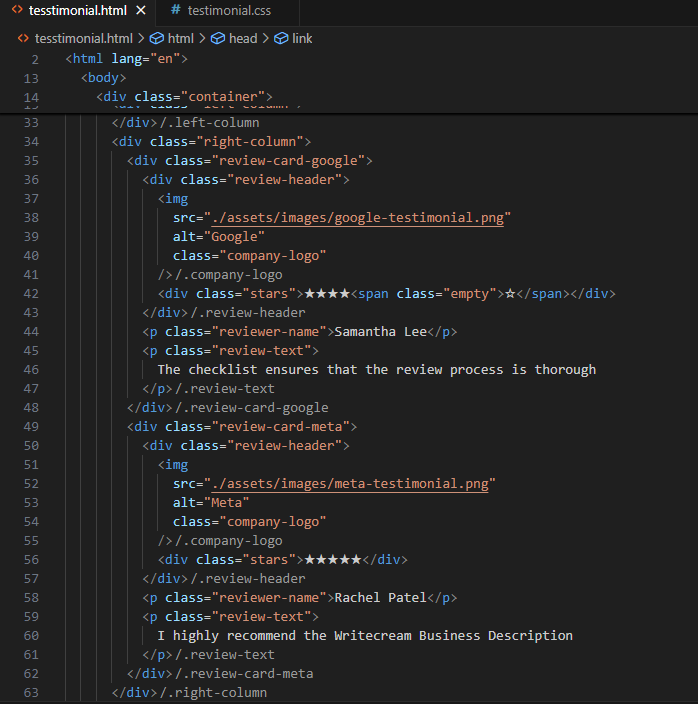Click class="company-logo" on line 54
Viewport: 698px width, 704px height.
click(x=250, y=522)
